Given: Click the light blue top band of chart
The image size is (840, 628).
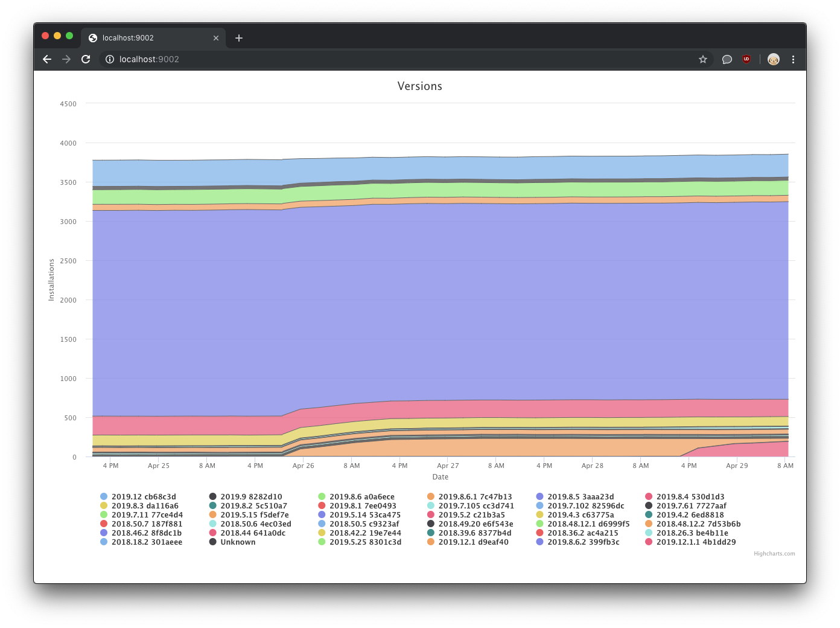Looking at the screenshot, I should coord(441,168).
